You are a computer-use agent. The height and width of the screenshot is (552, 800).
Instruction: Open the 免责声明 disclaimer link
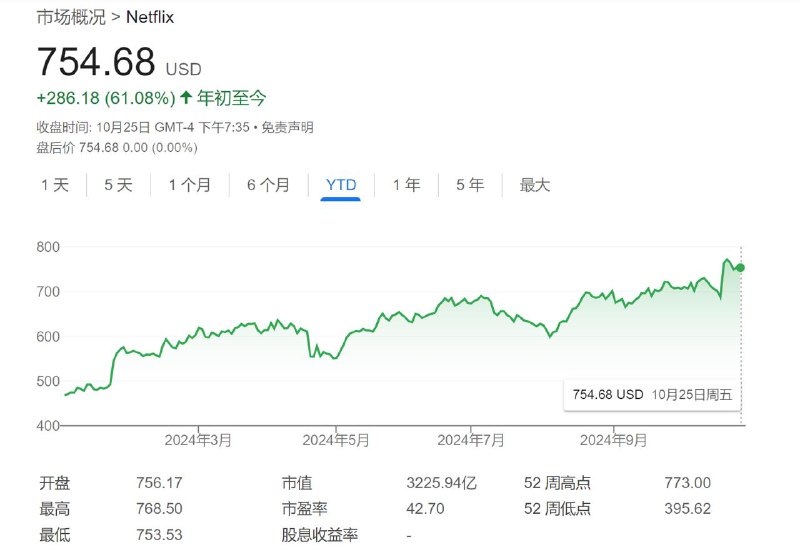[x=287, y=127]
